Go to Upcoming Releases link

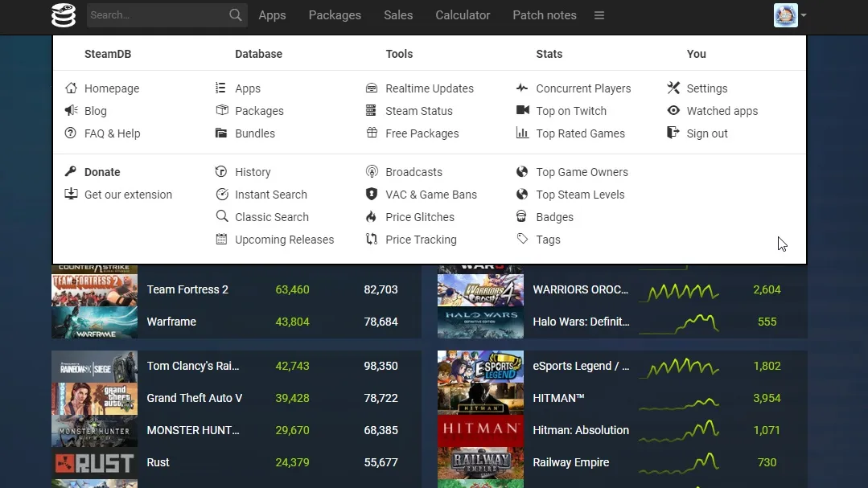284,240
